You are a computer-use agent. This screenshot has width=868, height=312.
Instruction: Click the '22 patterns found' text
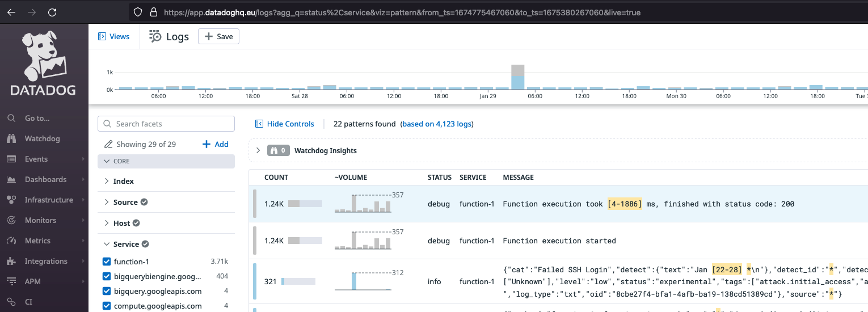(364, 124)
